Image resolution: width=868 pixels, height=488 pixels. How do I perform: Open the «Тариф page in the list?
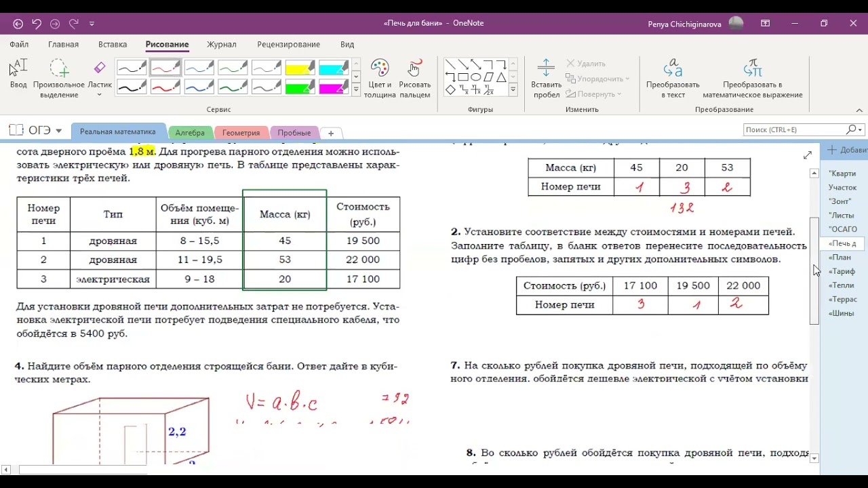click(842, 271)
